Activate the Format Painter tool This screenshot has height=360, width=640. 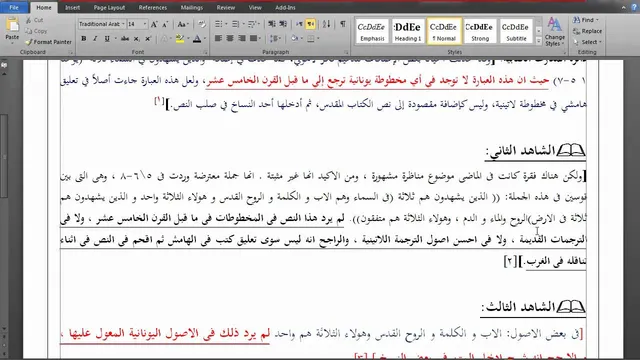48,42
